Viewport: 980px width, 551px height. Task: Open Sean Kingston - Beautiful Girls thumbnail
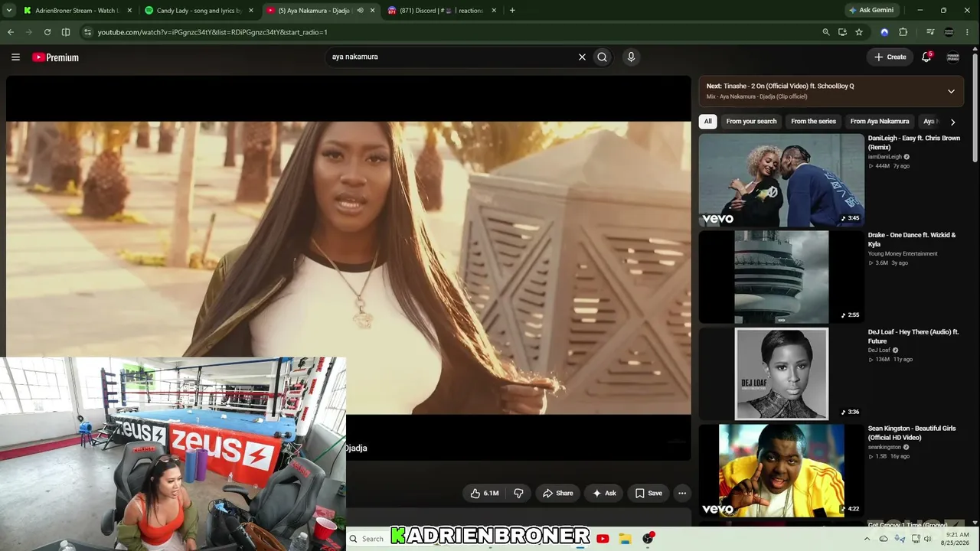pos(782,471)
